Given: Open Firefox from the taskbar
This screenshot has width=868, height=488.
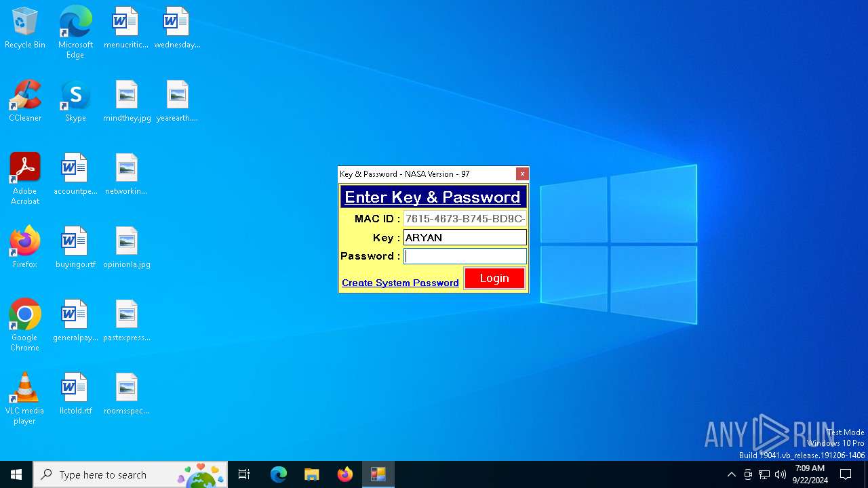Looking at the screenshot, I should coord(345,474).
